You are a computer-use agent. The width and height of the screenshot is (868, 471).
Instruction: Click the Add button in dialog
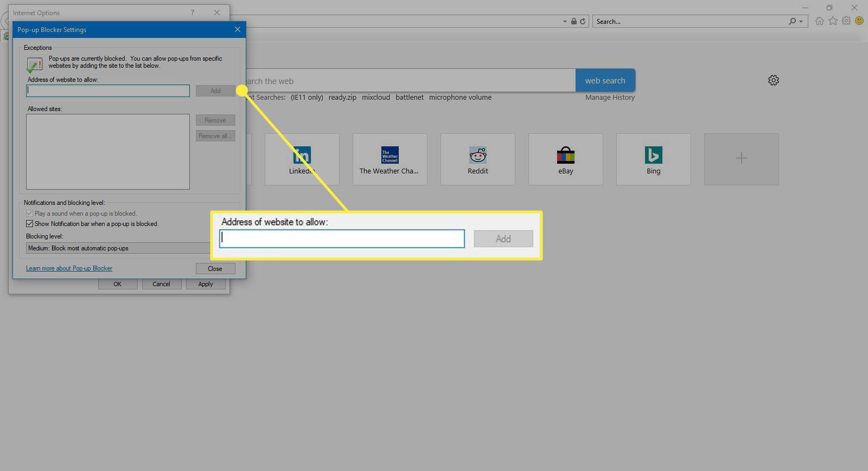pyautogui.click(x=215, y=91)
